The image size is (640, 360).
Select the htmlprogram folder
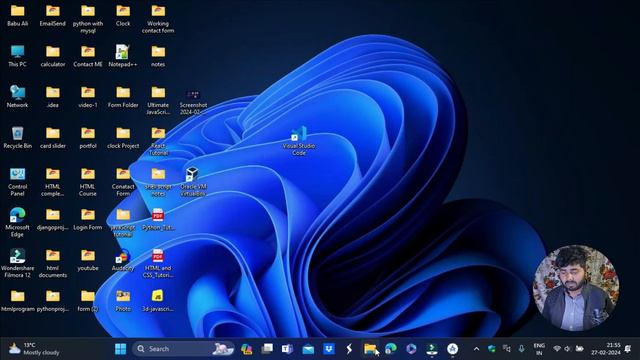click(x=17, y=301)
